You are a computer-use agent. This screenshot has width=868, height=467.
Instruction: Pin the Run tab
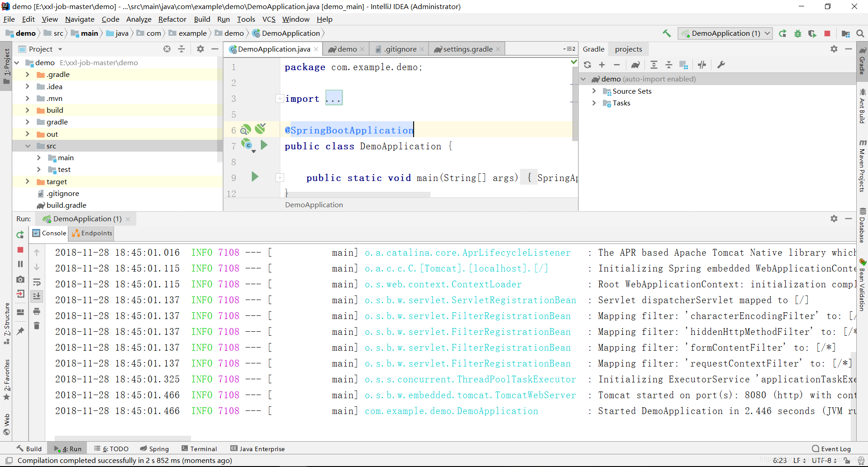(20, 331)
